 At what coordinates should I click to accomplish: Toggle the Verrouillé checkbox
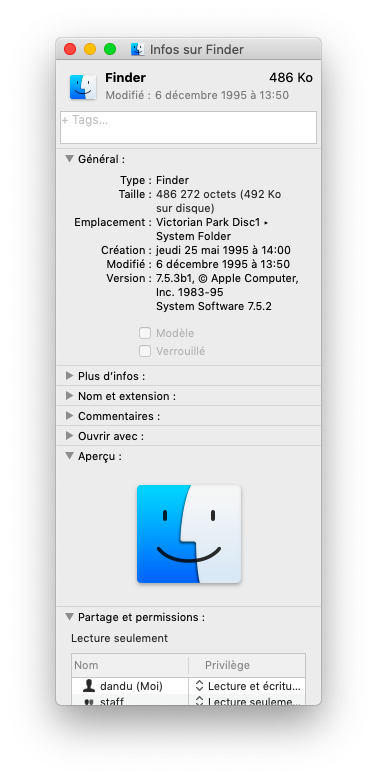[145, 351]
